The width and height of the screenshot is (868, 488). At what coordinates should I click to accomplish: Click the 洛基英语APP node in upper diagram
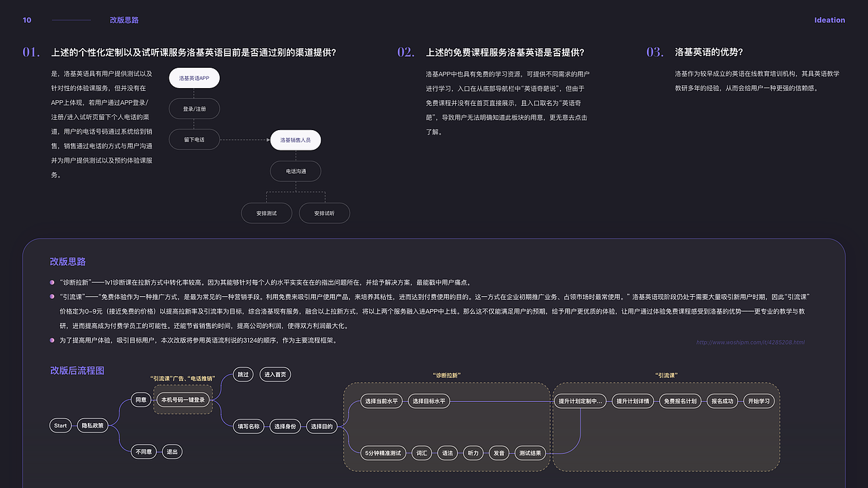coord(194,78)
